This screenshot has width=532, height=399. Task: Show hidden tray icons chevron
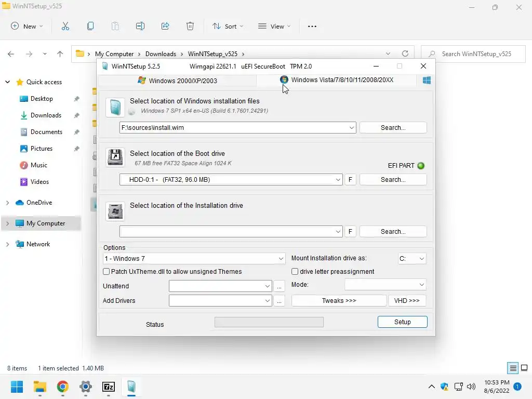(x=432, y=387)
